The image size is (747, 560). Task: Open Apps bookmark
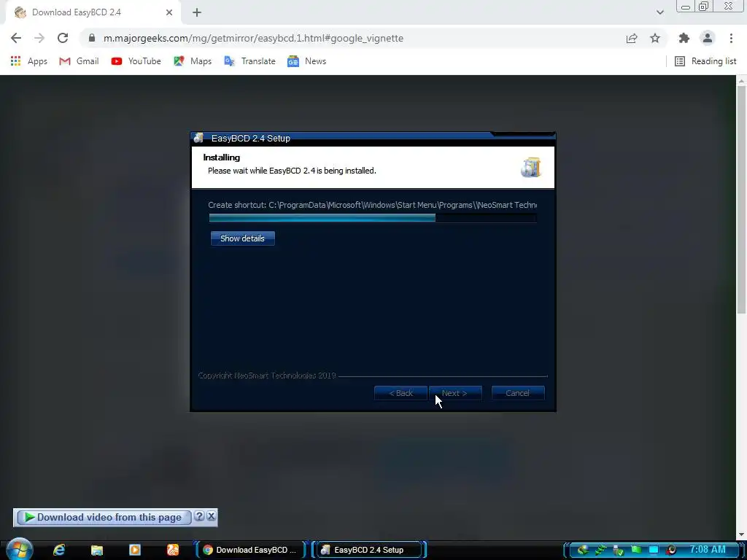click(28, 61)
